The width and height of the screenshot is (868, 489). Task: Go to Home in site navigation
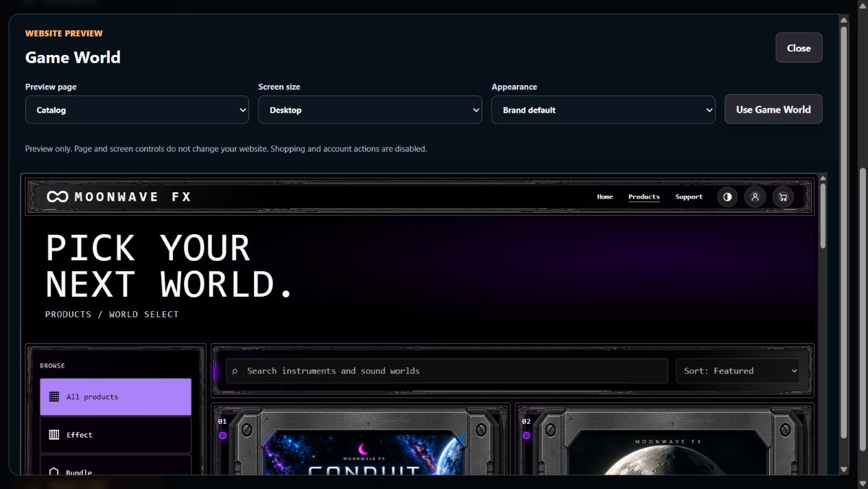605,197
